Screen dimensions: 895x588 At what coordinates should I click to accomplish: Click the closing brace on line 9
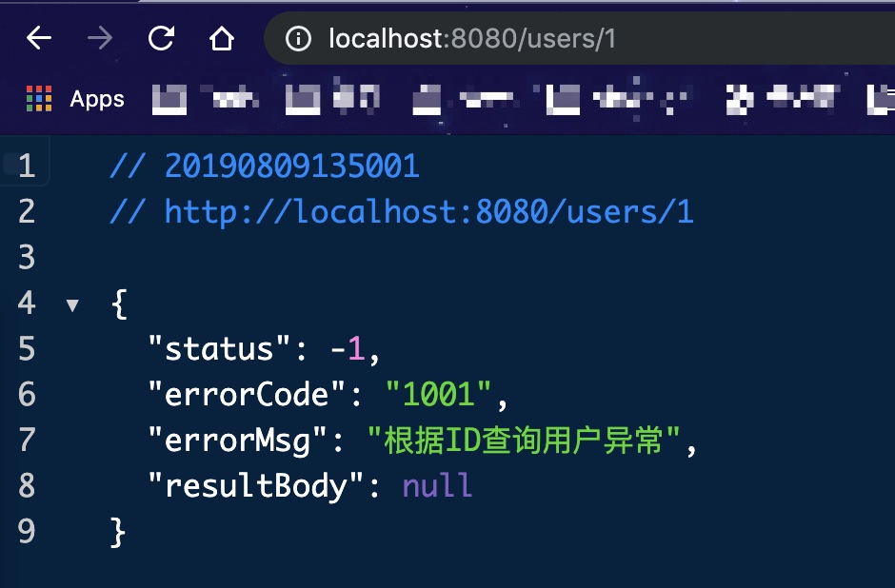click(x=116, y=531)
